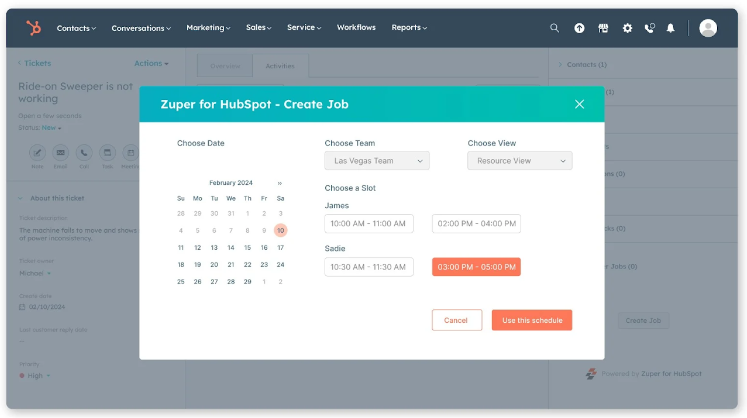Expand the Resource View dropdown
The image size is (747, 418).
click(x=519, y=160)
